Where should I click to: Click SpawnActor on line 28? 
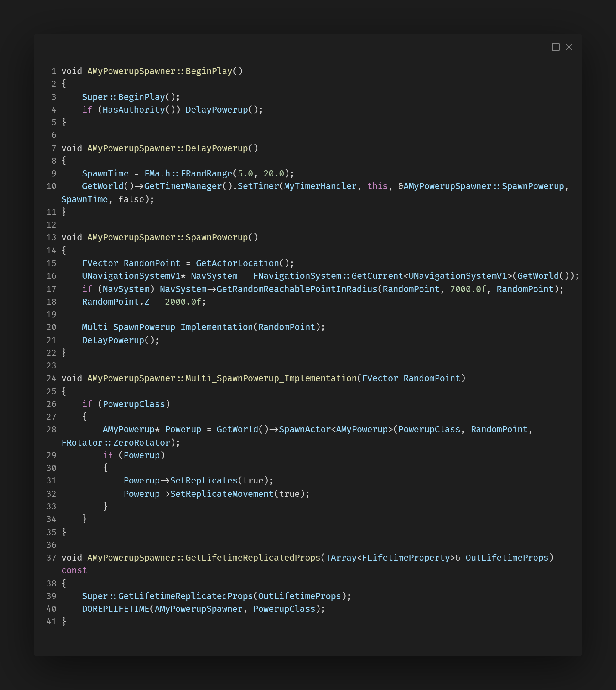(305, 430)
